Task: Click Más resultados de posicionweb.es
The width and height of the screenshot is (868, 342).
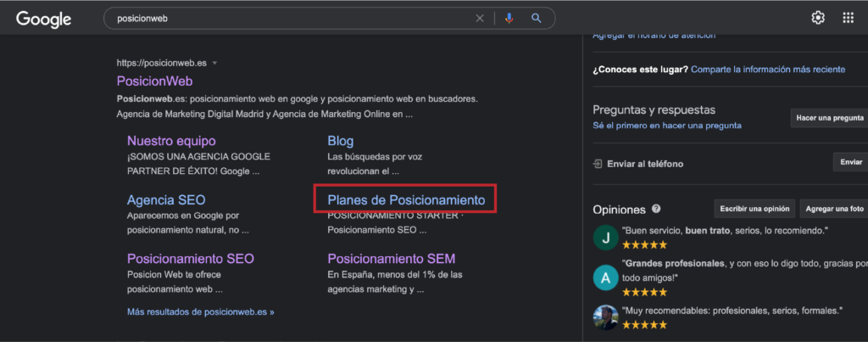Action: pos(200,311)
